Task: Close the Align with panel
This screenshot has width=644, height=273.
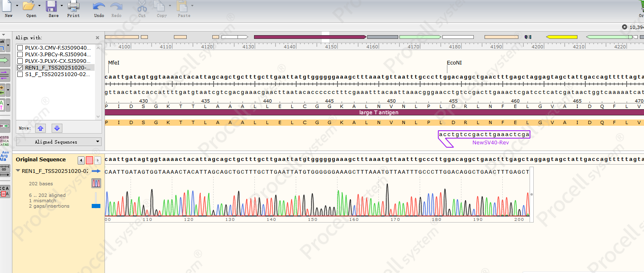Action: click(97, 37)
